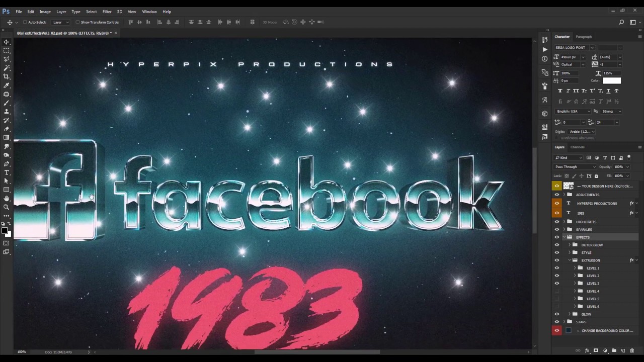Click the Delete layer trash icon
Image resolution: width=644 pixels, height=362 pixels.
(632, 350)
